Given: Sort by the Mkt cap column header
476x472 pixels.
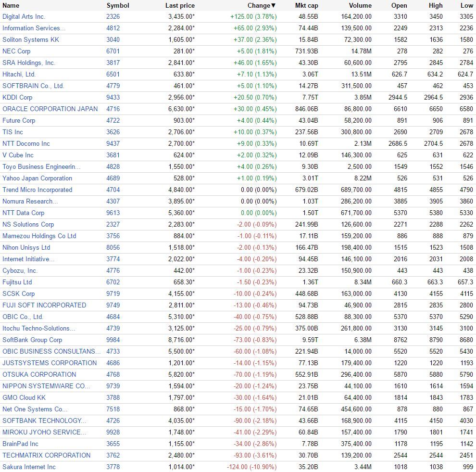Looking at the screenshot, I should point(307,5).
